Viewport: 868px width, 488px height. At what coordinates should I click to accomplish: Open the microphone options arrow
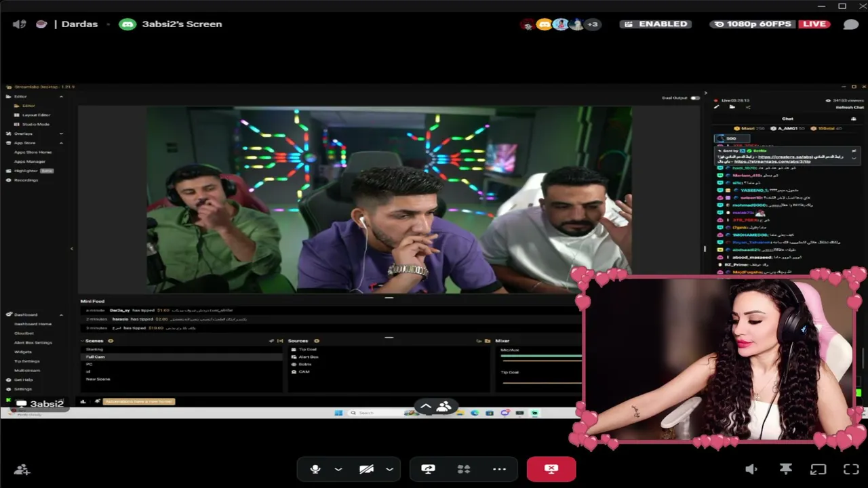(x=338, y=469)
